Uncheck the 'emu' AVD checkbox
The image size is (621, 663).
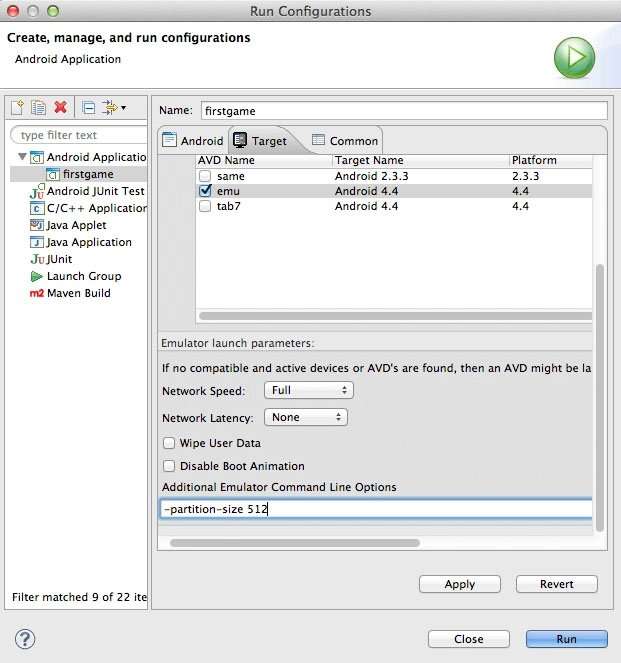point(205,190)
